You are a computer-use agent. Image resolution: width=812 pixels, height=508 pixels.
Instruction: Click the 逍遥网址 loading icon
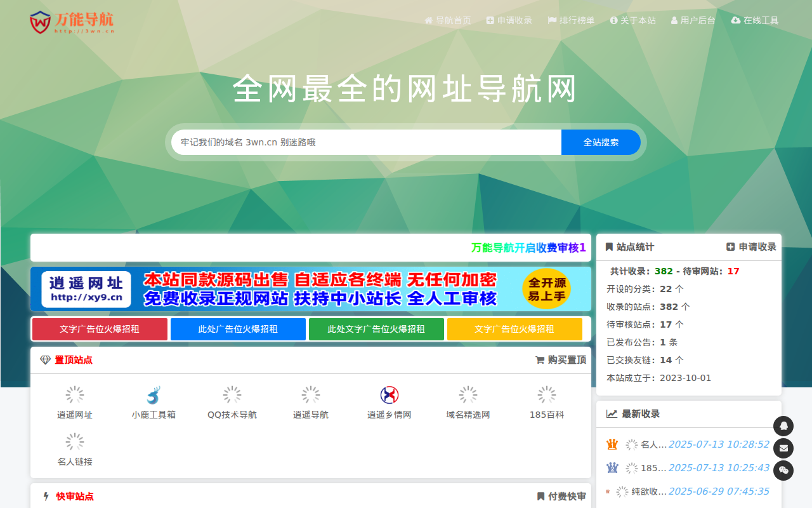pos(75,395)
